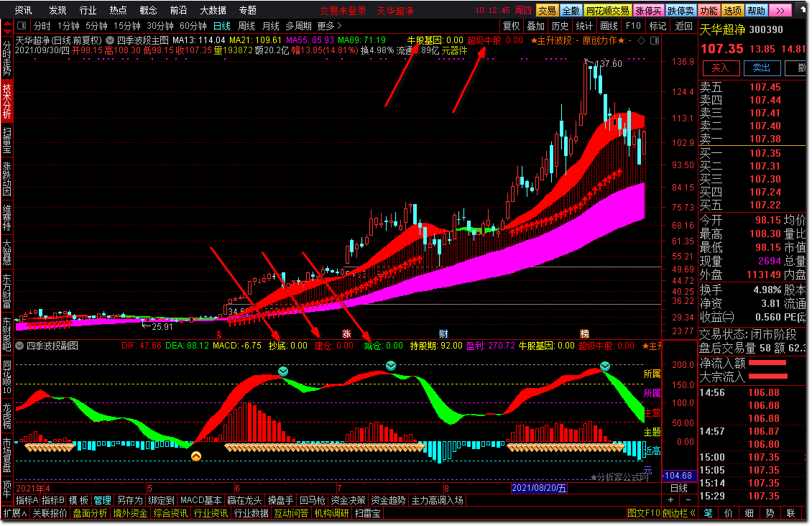Click the diamond icon in main chart header
This screenshot has height=526, width=812.
(641, 40)
